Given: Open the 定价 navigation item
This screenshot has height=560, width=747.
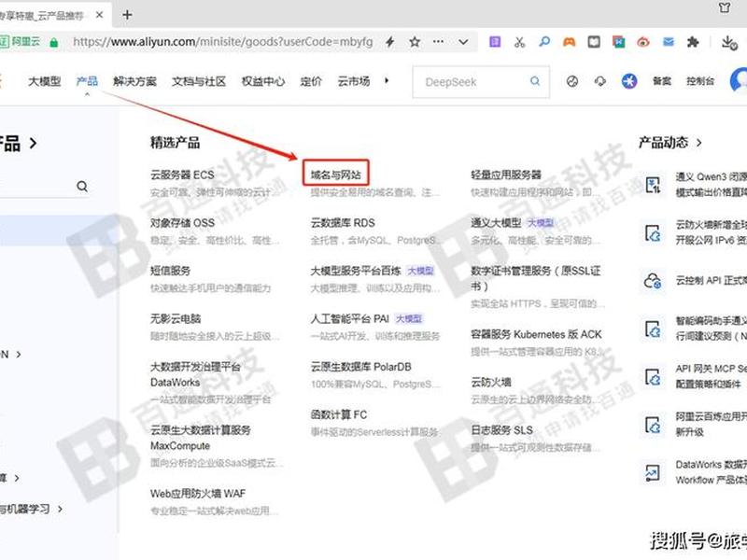Looking at the screenshot, I should pos(311,81).
